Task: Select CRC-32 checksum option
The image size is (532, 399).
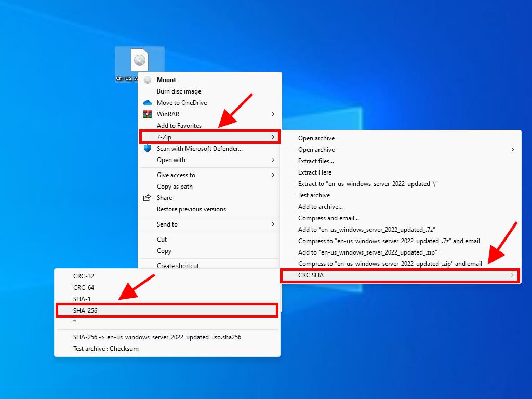Action: click(x=84, y=276)
